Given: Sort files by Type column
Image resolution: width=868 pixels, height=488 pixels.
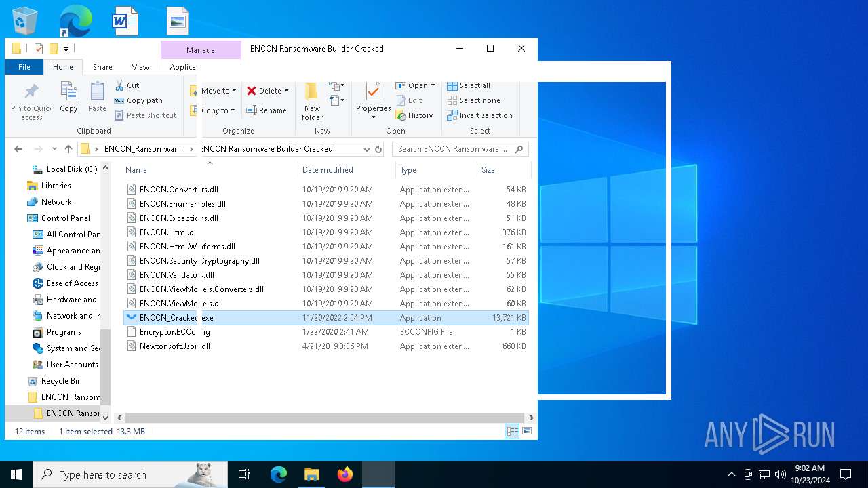Looking at the screenshot, I should (408, 170).
